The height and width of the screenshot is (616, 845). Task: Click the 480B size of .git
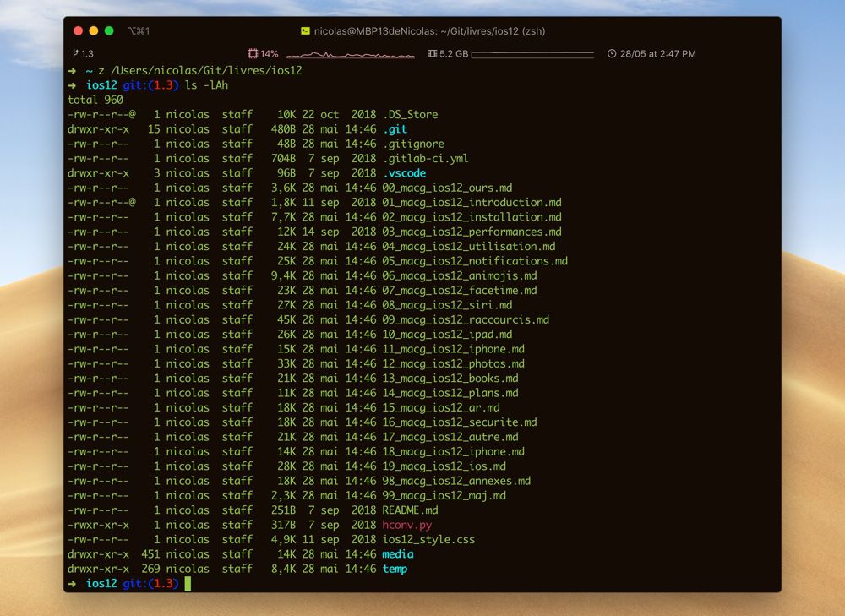(283, 128)
